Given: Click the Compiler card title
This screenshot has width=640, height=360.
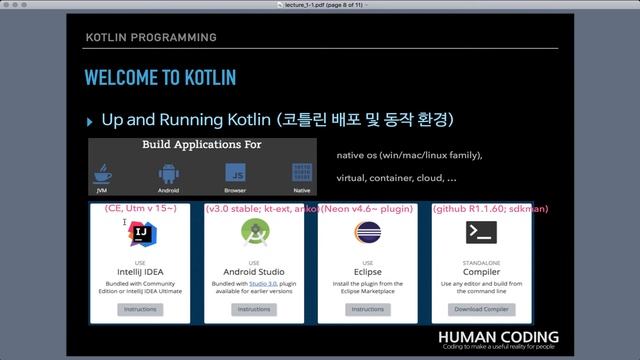Looking at the screenshot, I should (482, 272).
